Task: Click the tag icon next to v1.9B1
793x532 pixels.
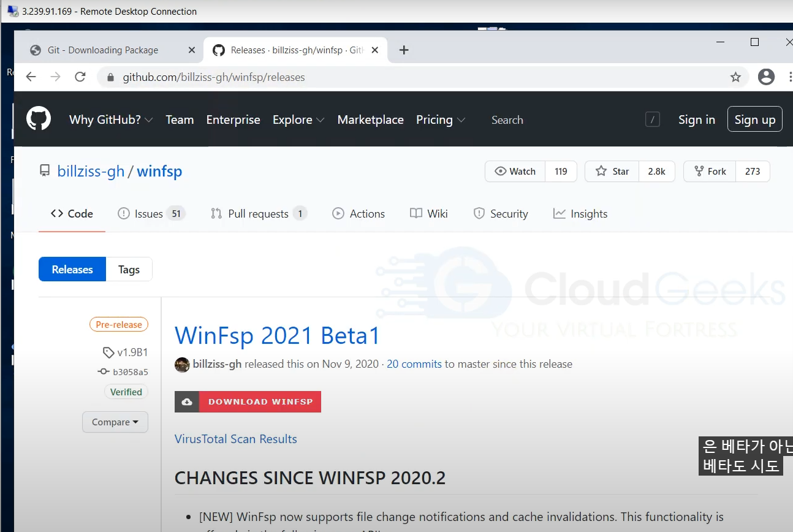Action: (108, 352)
